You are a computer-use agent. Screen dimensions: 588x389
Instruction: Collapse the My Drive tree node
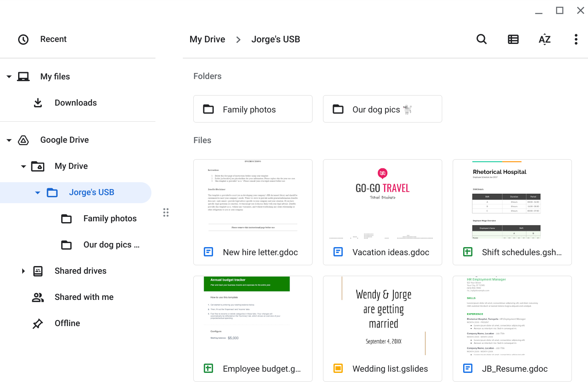point(23,166)
